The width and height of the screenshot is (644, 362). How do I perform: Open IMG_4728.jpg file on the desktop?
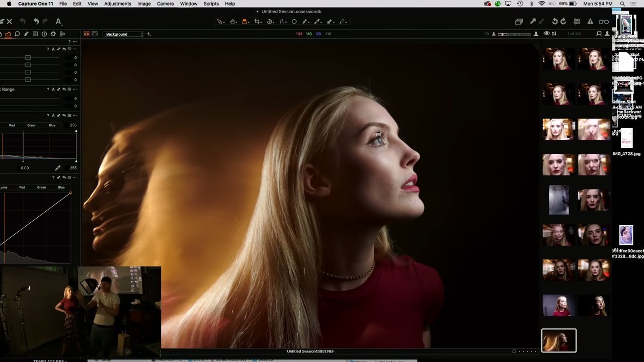(x=626, y=141)
